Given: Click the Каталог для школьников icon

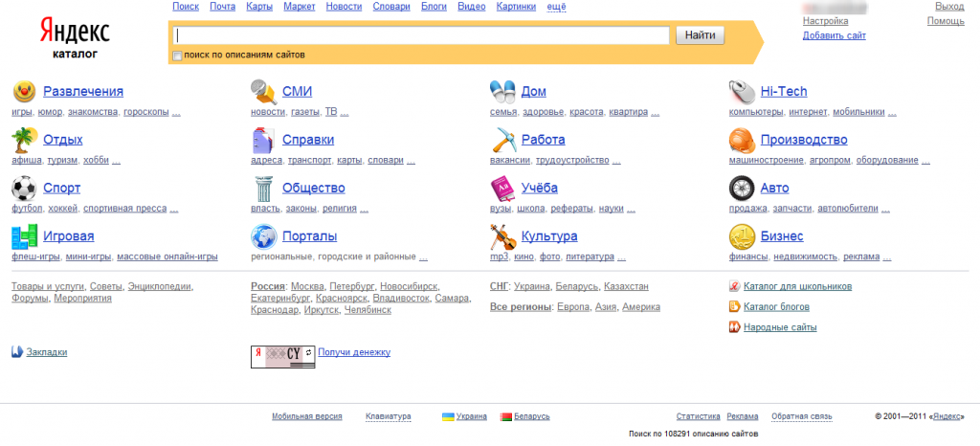Looking at the screenshot, I should pyautogui.click(x=734, y=287).
